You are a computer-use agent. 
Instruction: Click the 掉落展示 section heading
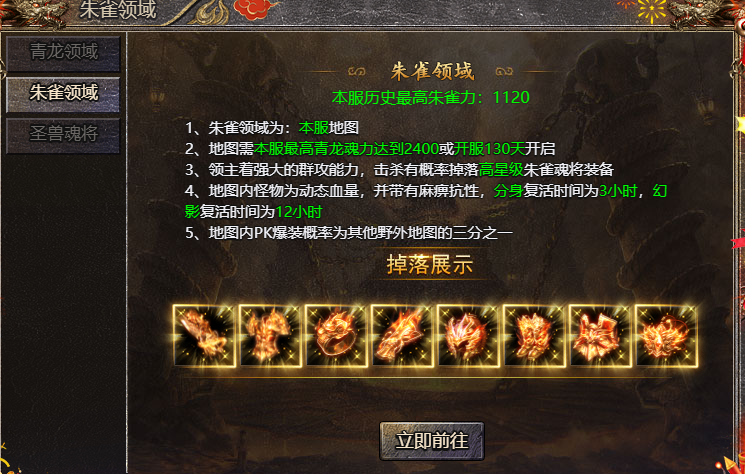(x=430, y=265)
